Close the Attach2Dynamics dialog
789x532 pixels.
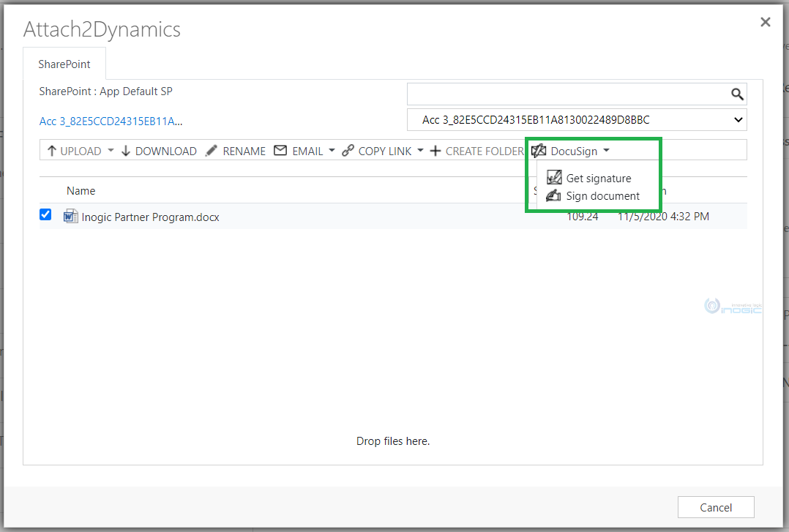[x=766, y=22]
